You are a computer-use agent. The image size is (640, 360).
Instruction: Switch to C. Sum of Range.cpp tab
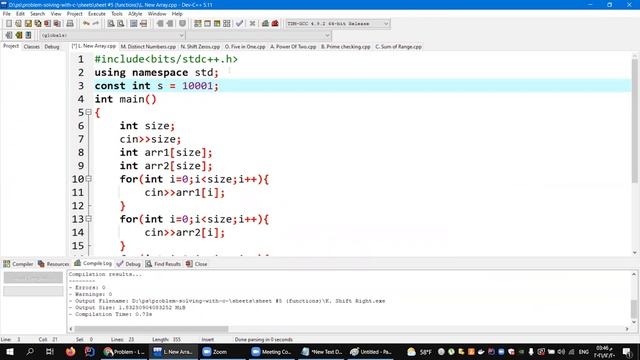pos(398,47)
